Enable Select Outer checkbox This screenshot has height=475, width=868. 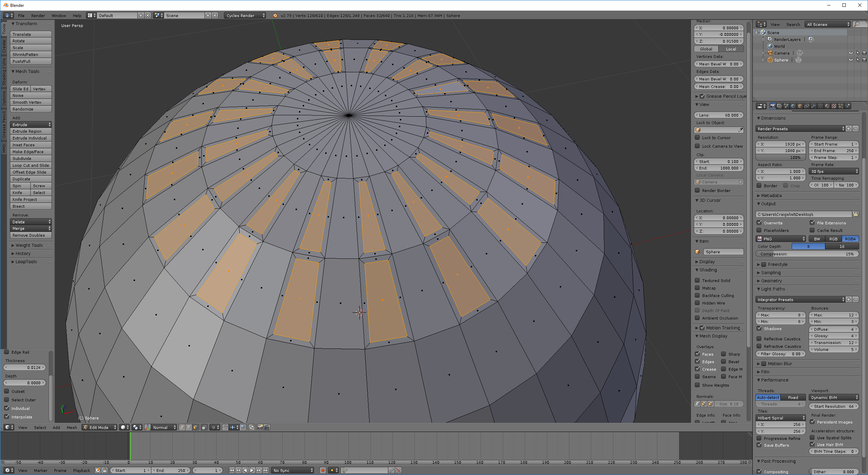click(7, 400)
